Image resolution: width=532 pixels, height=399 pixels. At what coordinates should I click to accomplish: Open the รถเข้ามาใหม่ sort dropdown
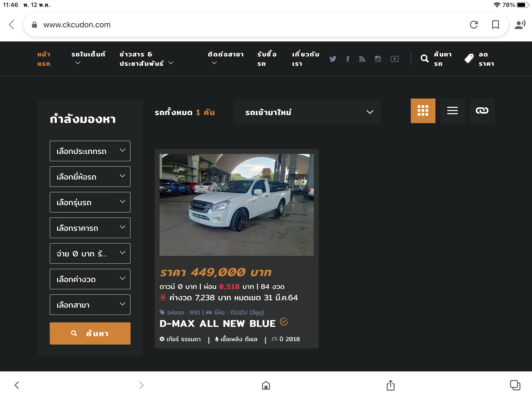pyautogui.click(x=307, y=112)
